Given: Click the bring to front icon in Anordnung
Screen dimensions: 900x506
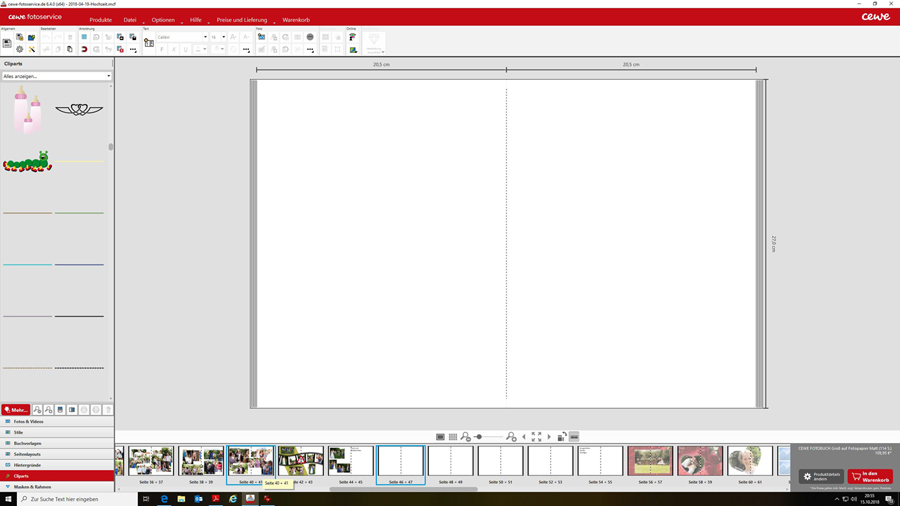Looking at the screenshot, I should [120, 37].
